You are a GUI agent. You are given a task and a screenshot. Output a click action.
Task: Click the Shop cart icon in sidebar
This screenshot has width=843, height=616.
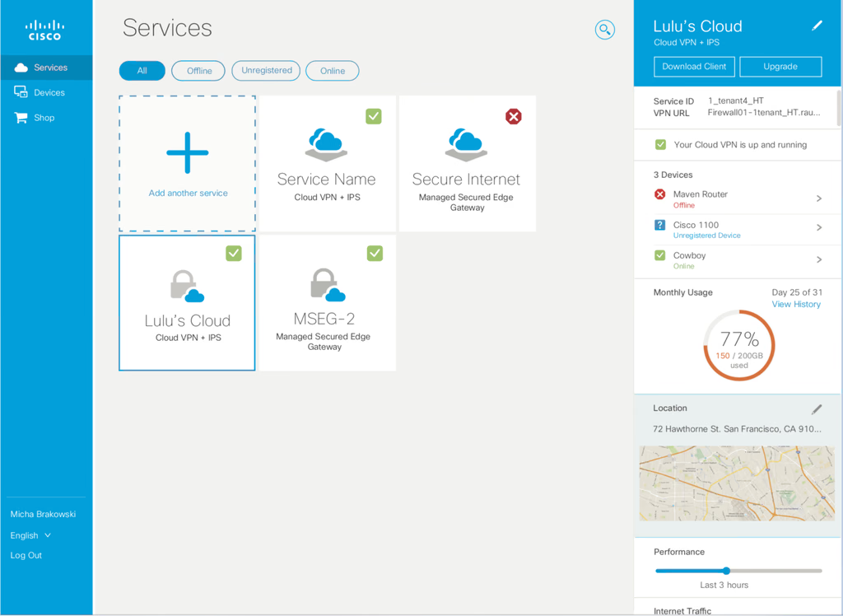point(21,117)
